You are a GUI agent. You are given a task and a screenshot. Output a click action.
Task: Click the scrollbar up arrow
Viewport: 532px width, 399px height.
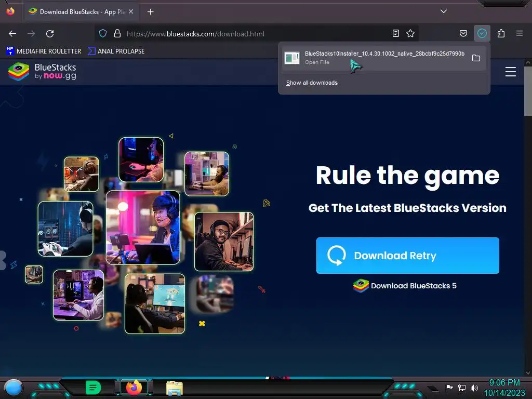pos(528,62)
